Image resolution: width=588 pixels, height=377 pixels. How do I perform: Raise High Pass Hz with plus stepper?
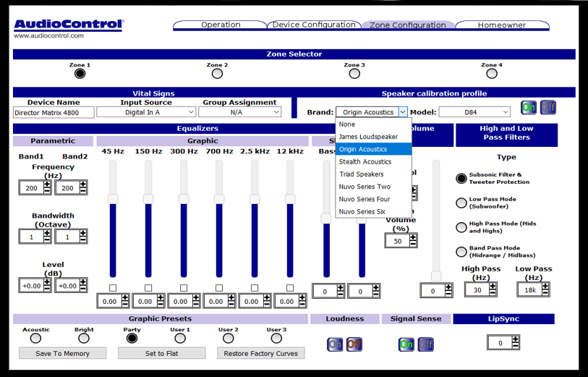[493, 287]
